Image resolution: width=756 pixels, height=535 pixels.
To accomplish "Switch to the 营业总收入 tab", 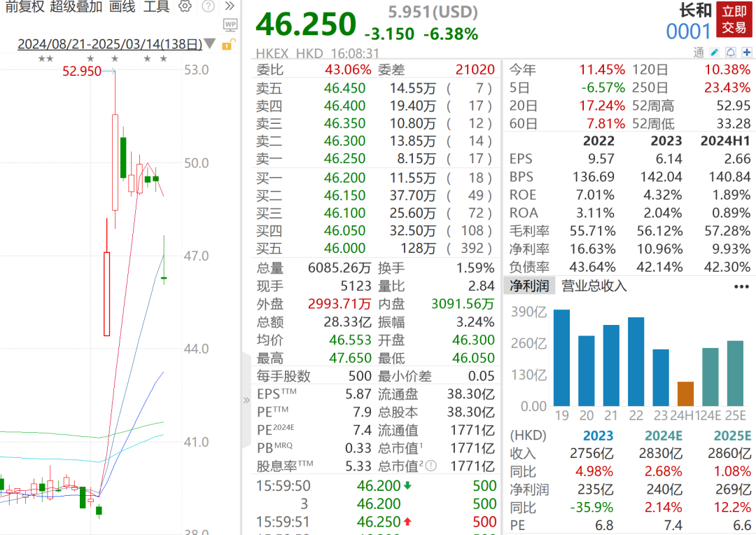I will pos(594,286).
